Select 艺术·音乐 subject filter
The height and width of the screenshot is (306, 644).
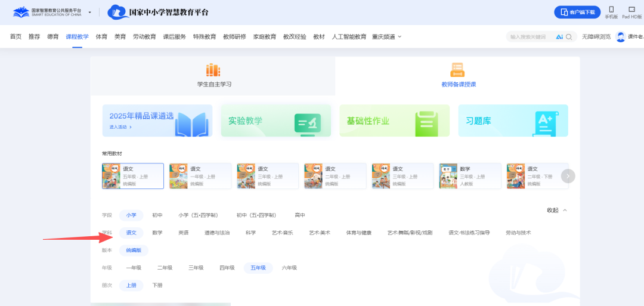(282, 233)
